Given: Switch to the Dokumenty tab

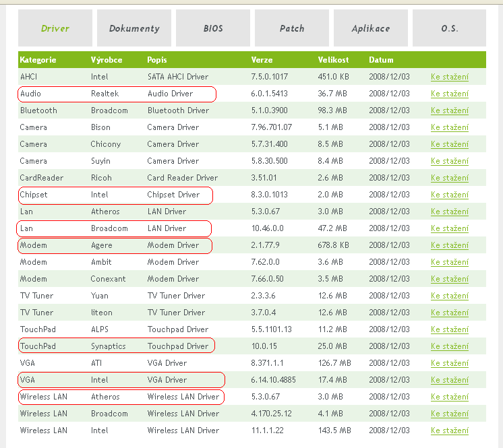Looking at the screenshot, I should click(x=134, y=28).
